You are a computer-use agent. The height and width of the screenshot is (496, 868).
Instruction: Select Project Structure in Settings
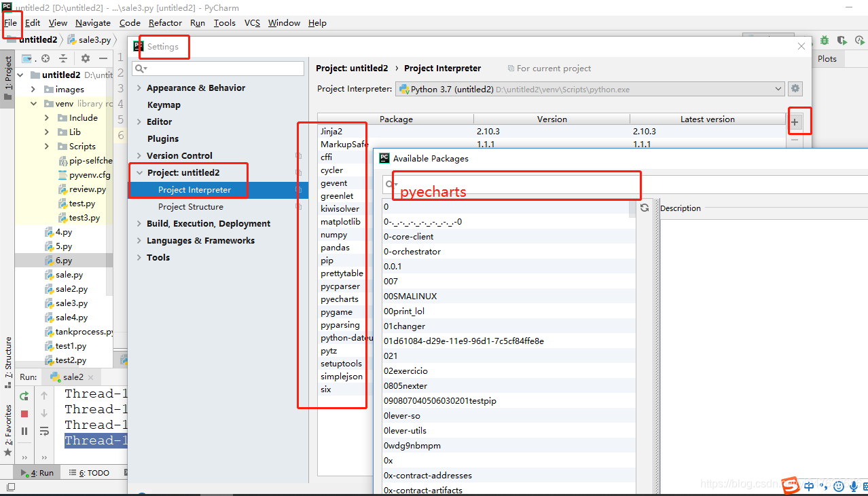(191, 207)
